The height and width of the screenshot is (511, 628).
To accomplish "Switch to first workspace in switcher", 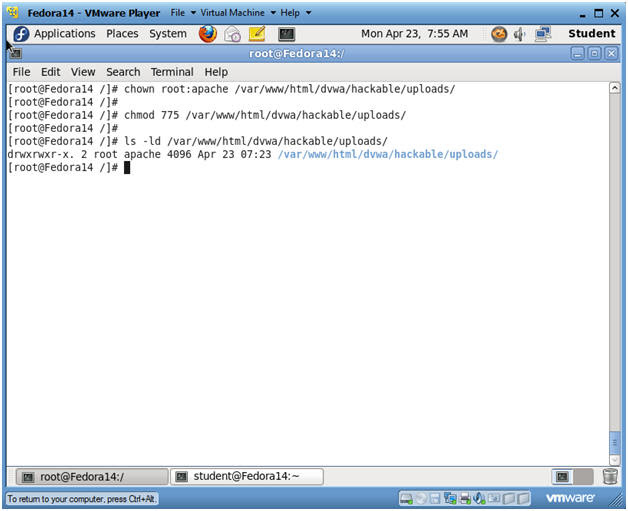I will [x=562, y=477].
